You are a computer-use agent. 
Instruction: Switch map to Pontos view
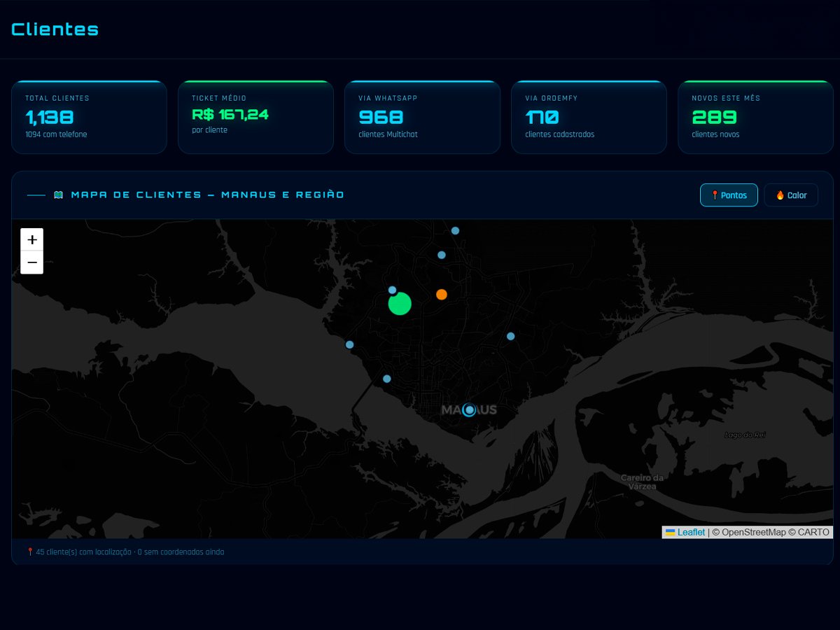tap(729, 195)
